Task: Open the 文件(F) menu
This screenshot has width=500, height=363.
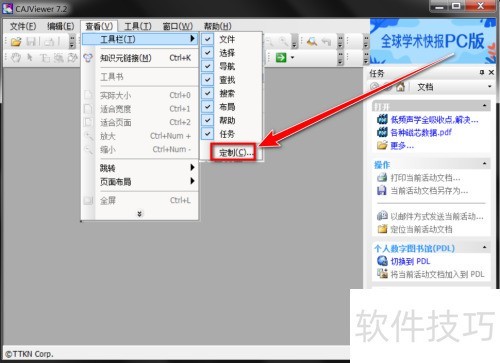Action: 23,26
